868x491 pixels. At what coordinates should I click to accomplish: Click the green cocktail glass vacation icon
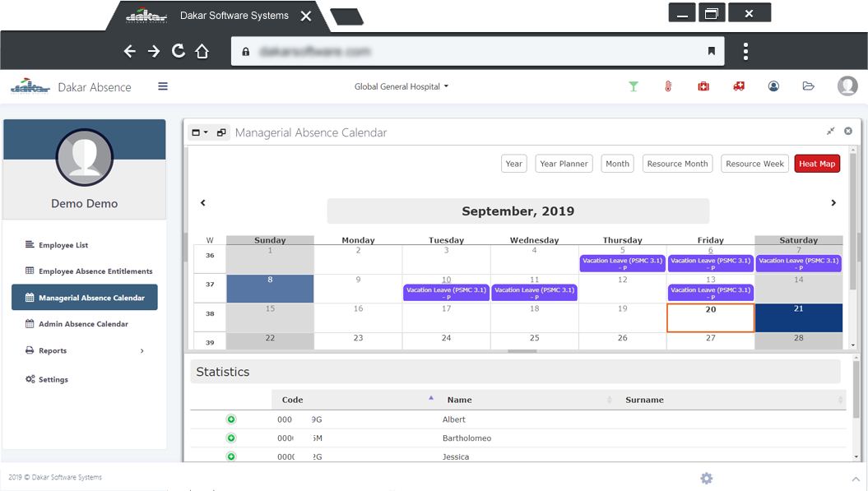coord(634,86)
